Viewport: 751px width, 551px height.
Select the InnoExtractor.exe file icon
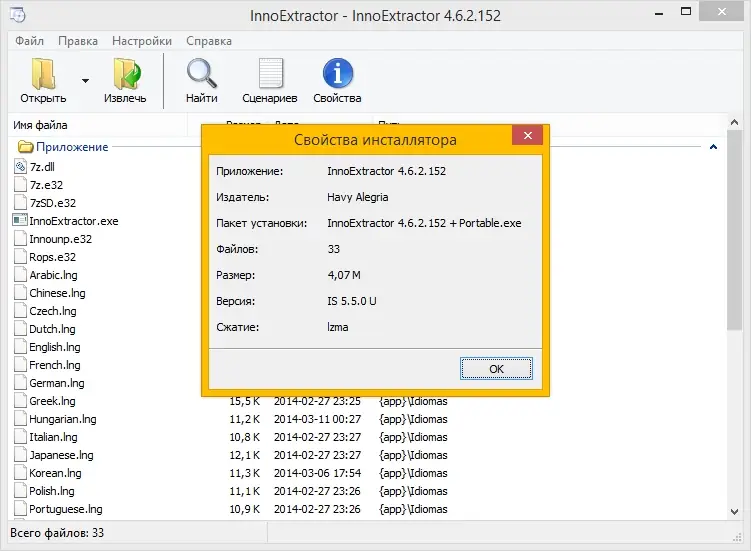tap(20, 220)
